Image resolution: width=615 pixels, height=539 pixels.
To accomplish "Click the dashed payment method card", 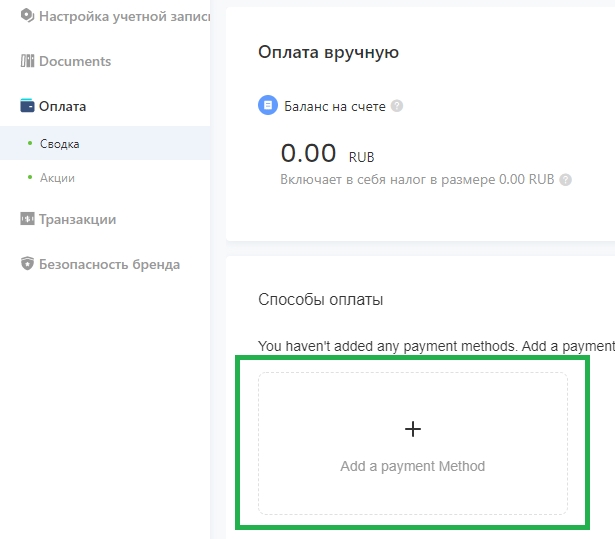I will coord(413,443).
